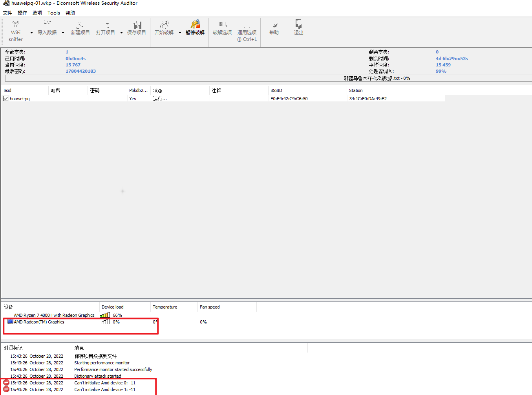Click the current speed value 15 767

click(73, 65)
